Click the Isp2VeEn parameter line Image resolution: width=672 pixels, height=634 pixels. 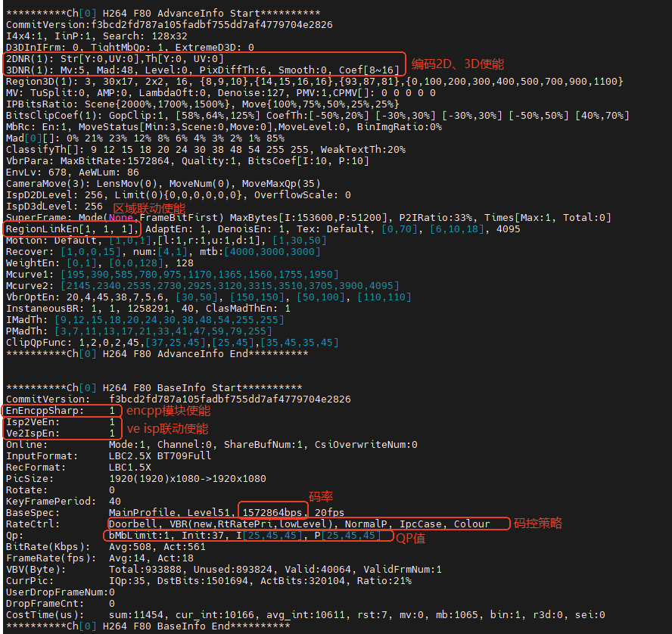[x=61, y=421]
